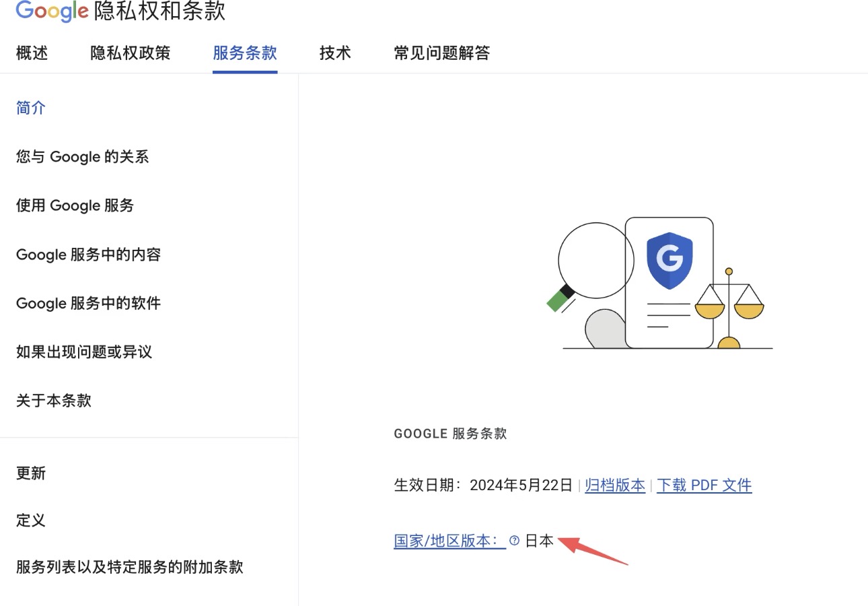Open the 国家/地区版本 link
This screenshot has width=868, height=606.
coord(449,541)
